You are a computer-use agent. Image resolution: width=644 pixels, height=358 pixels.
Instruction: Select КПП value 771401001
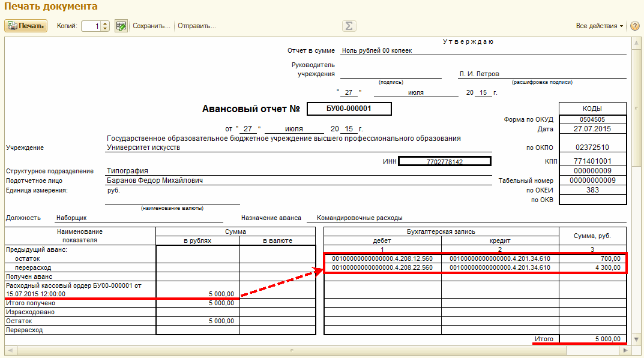click(x=592, y=161)
